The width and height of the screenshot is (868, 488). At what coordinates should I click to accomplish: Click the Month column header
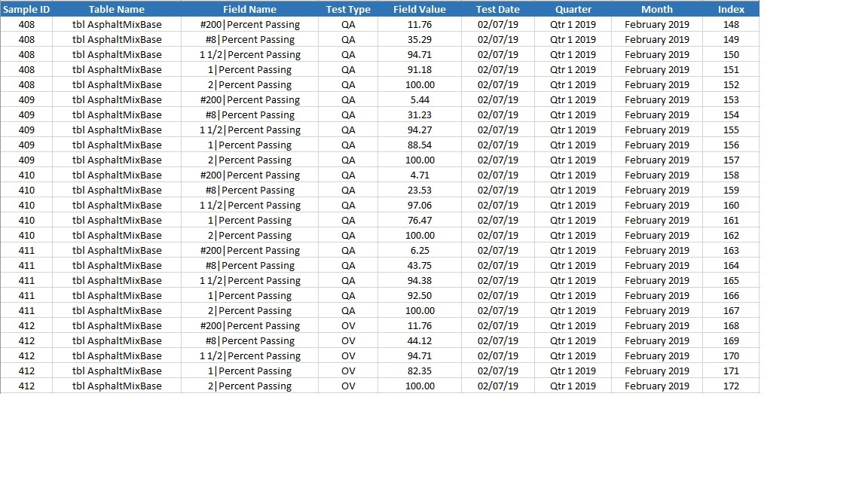point(657,9)
